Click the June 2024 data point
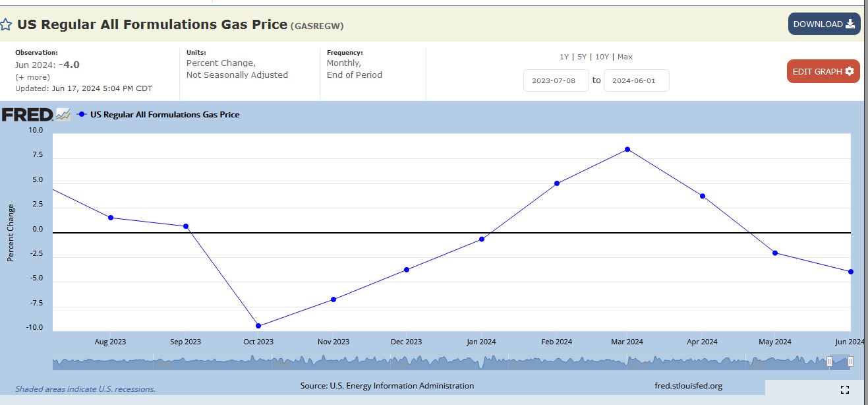Viewport: 868px width, 405px height. click(x=851, y=272)
